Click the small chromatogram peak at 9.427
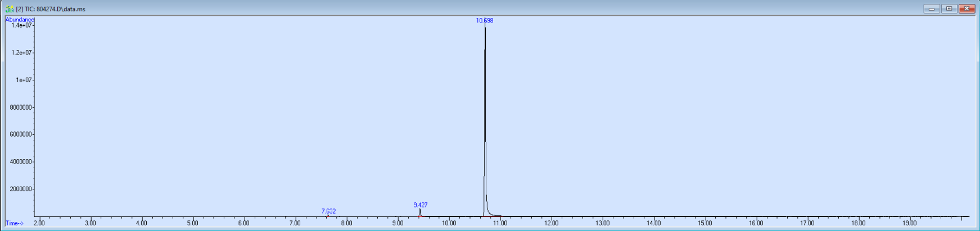 (x=419, y=212)
